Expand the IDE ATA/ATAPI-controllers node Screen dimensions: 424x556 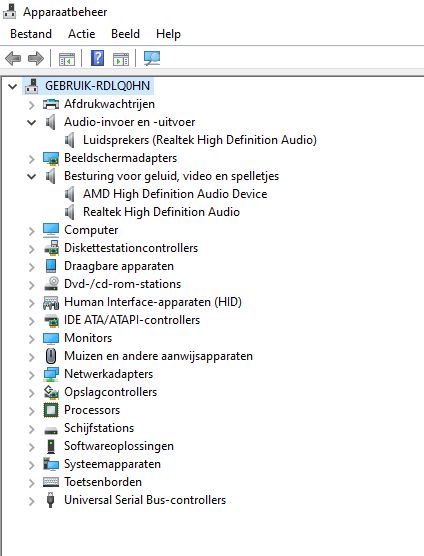click(32, 321)
